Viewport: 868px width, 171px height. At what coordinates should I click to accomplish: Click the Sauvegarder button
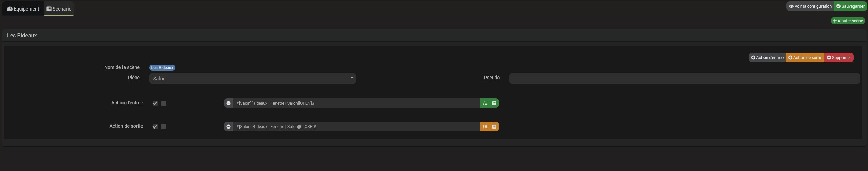850,6
